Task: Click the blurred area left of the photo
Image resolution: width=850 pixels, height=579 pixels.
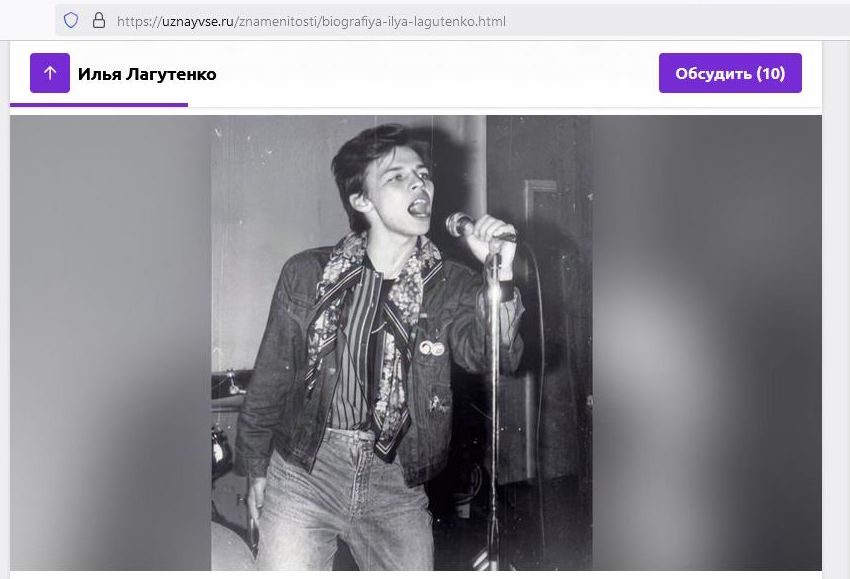Action: 110,342
